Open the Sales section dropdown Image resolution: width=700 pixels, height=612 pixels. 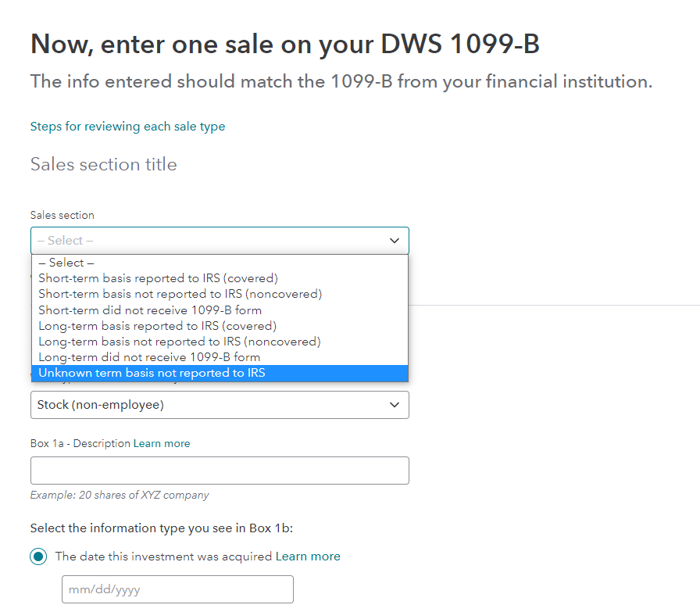pyautogui.click(x=211, y=241)
